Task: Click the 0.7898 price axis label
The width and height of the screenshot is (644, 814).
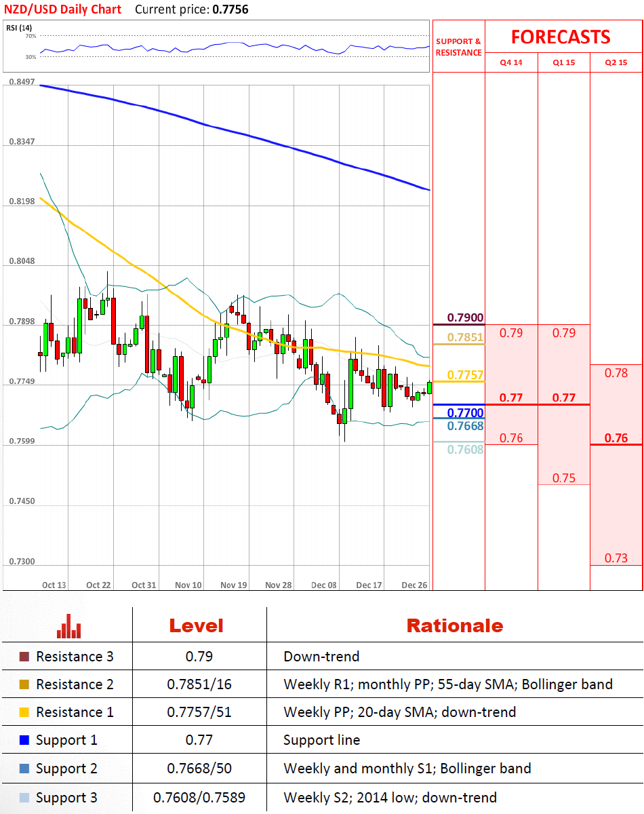Action: click(22, 322)
